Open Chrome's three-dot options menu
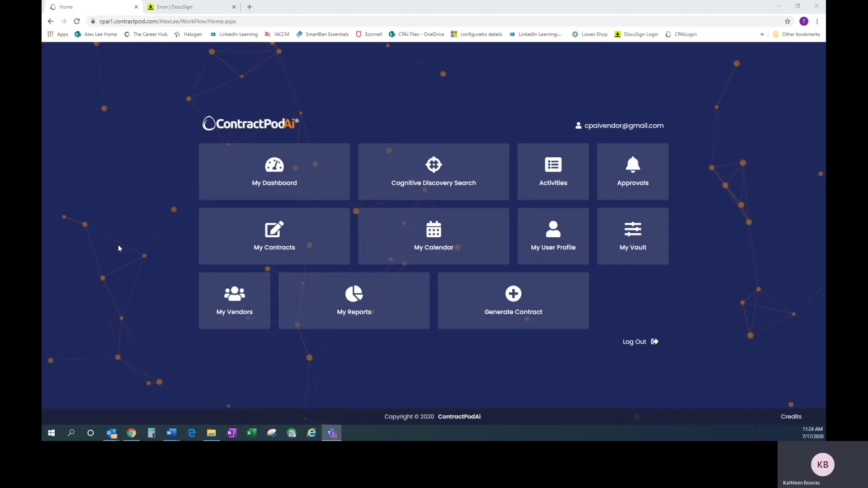 point(818,21)
